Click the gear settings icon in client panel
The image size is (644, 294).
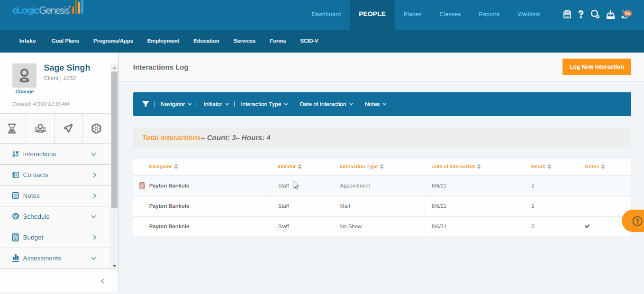pyautogui.click(x=96, y=128)
